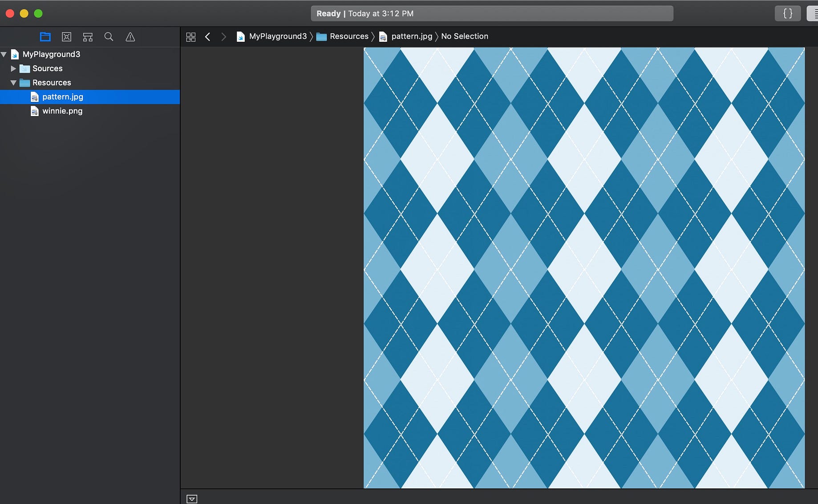
Task: Click MyPlayground3 in the jump bar
Action: 278,36
